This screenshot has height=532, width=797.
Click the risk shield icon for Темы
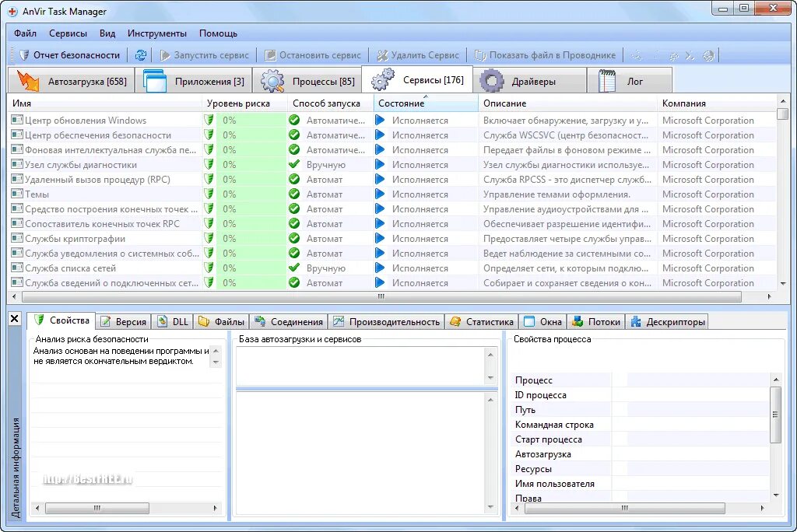[x=209, y=194]
